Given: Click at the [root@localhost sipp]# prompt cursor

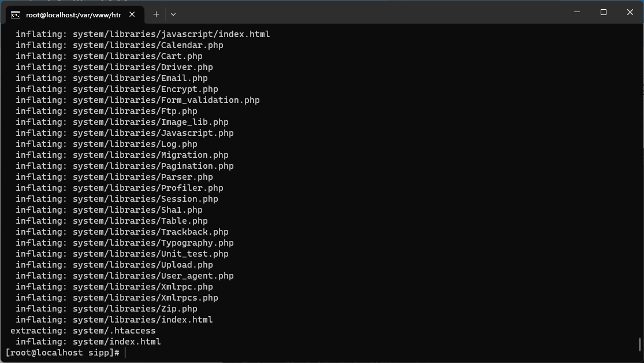Looking at the screenshot, I should [x=125, y=353].
